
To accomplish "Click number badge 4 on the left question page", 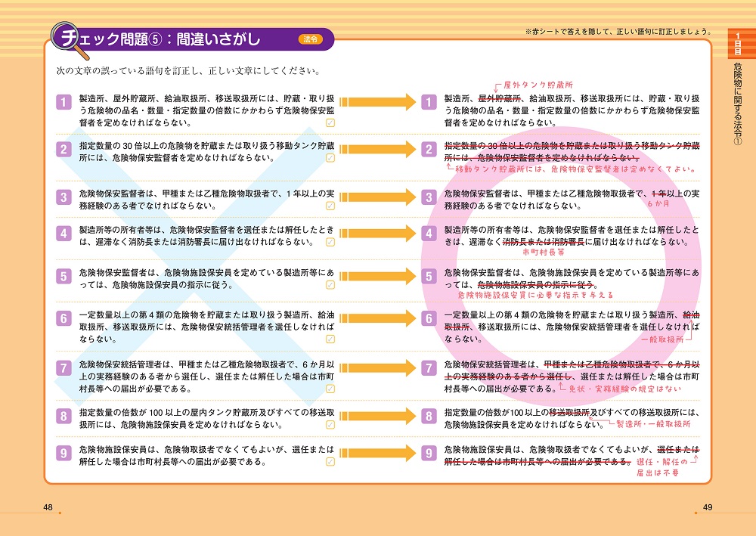I will tap(64, 234).
